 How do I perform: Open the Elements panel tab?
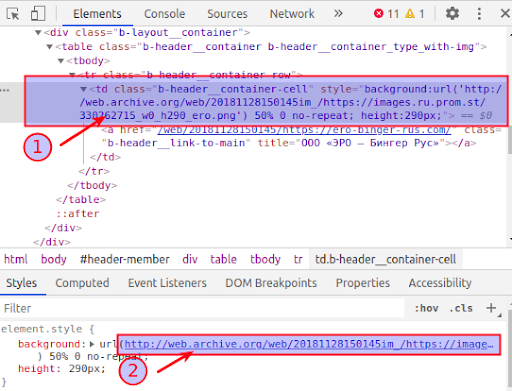[97, 14]
